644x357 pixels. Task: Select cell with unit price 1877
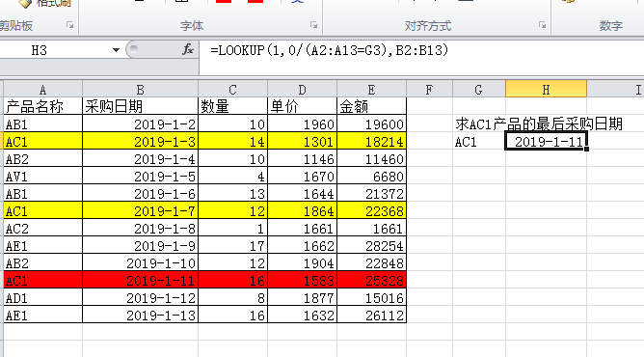tap(302, 297)
